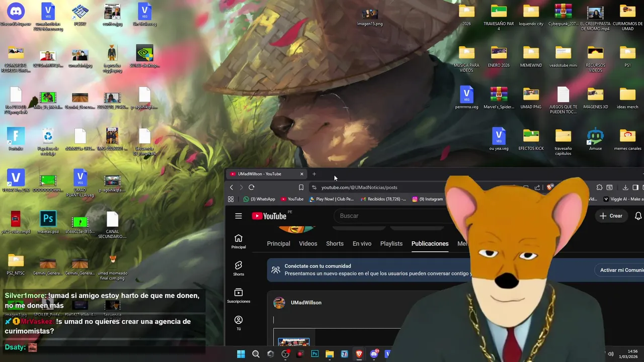The height and width of the screenshot is (362, 644).
Task: Go back in the browser
Action: click(231, 188)
